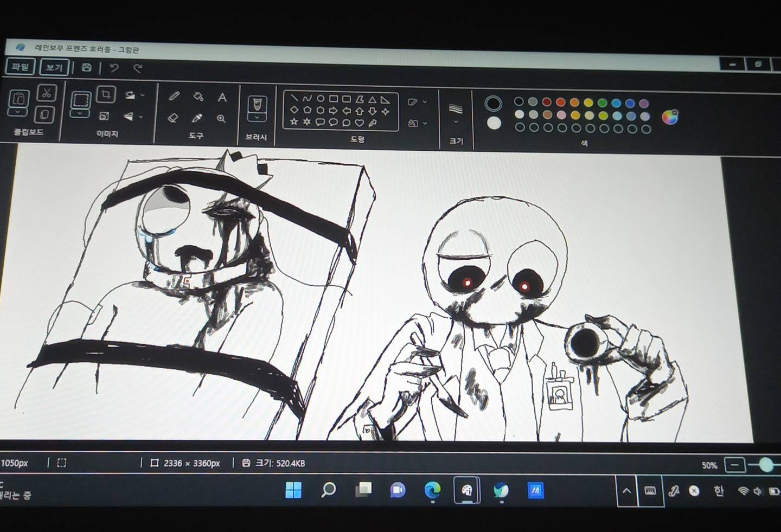Viewport: 781px width, 532px height.
Task: Click the 50% zoom level text
Action: (709, 465)
